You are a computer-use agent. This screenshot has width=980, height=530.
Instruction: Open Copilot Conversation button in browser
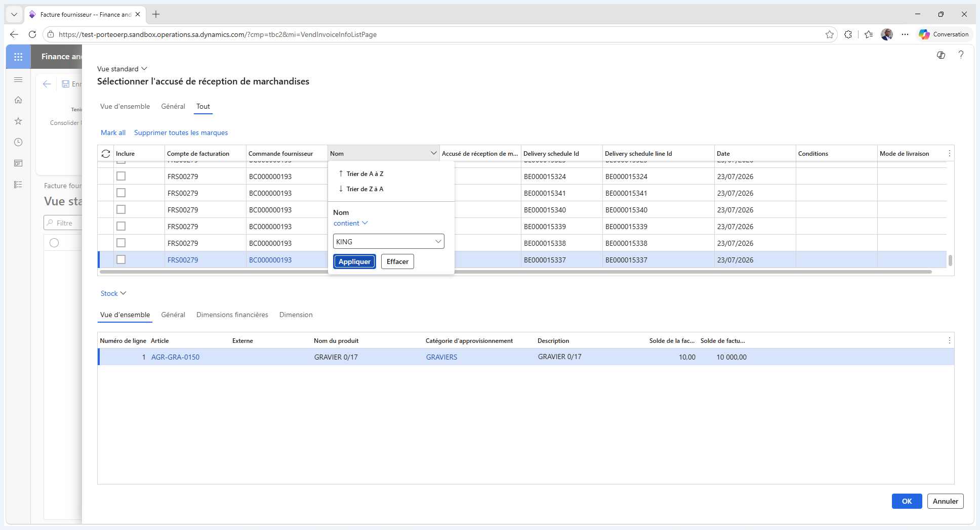coord(944,34)
